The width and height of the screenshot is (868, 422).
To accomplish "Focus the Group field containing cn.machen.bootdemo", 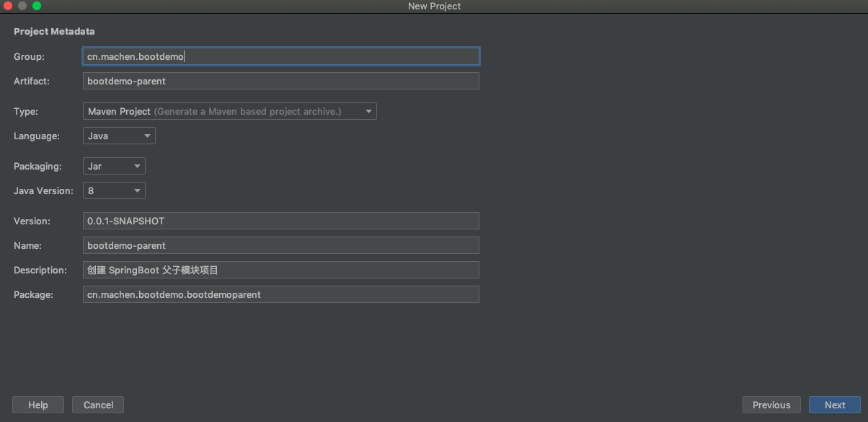I will click(x=281, y=56).
